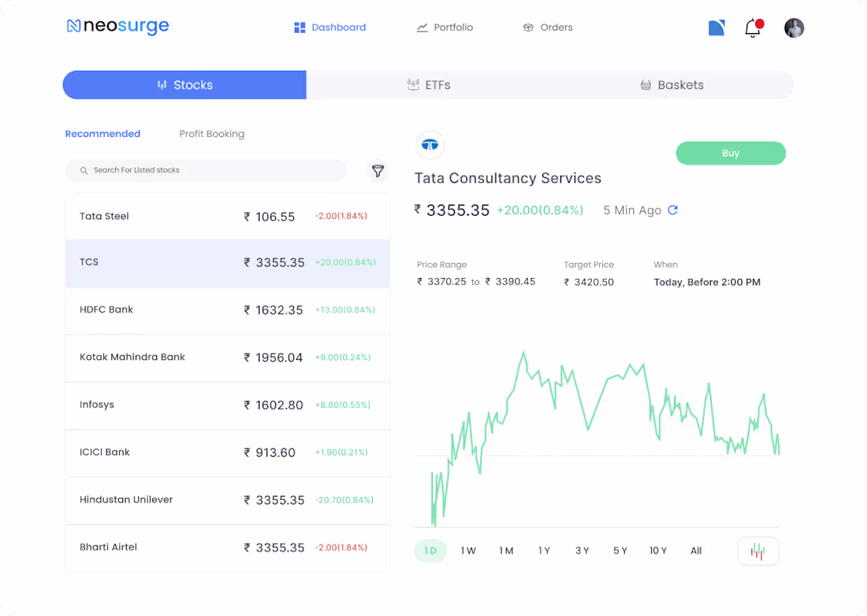Switch to the ETFs tab
867x616 pixels.
429,85
